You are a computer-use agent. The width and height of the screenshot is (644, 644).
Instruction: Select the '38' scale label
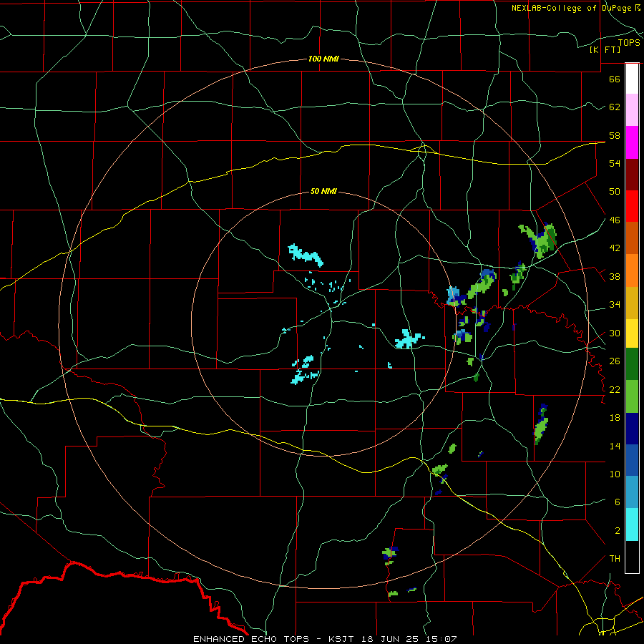pos(615,277)
